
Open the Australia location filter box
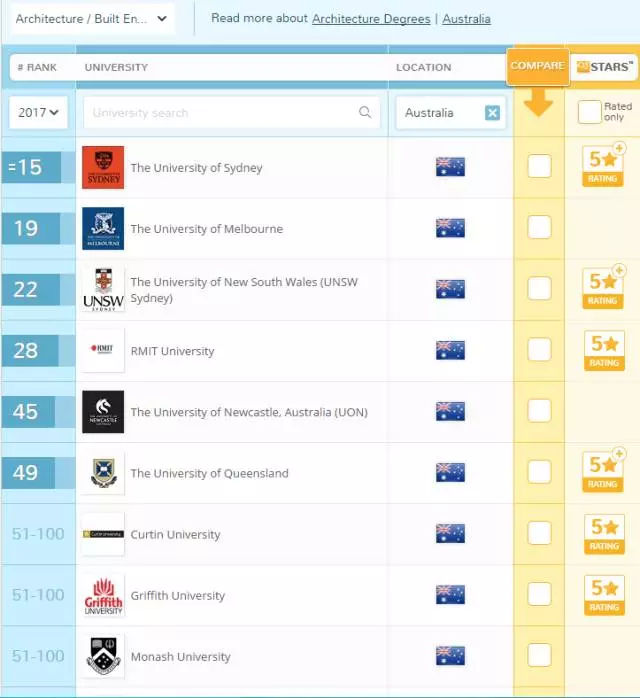pos(450,113)
